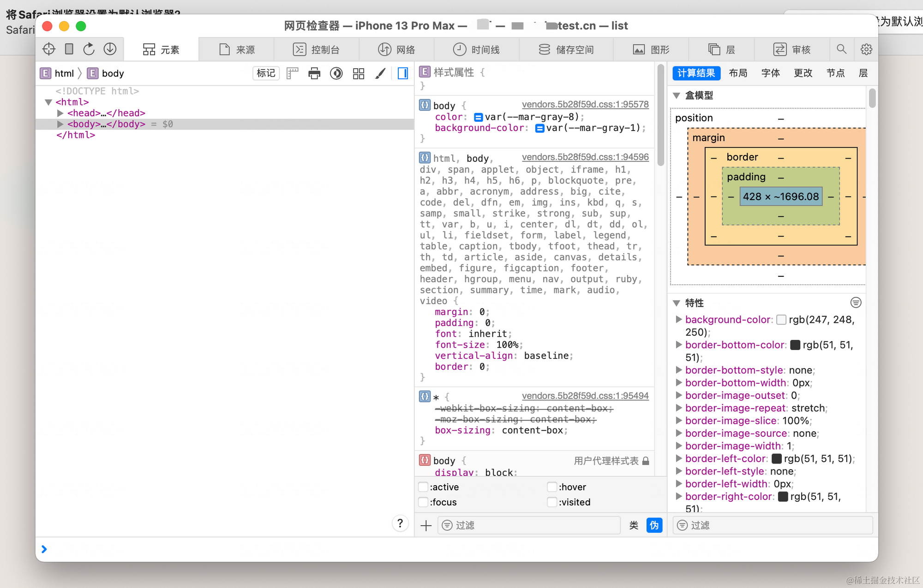Click the print styles emulation icon
923x588 pixels.
pos(314,73)
